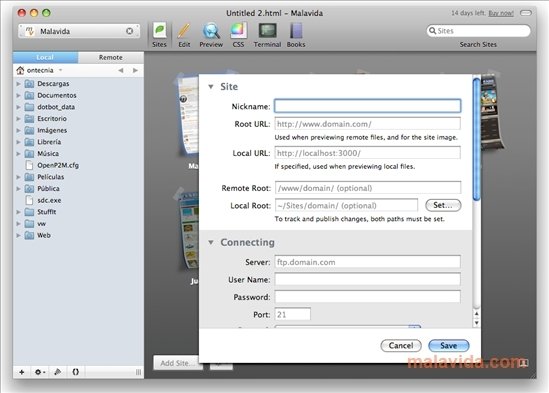Open the Sites leaf icon in toolbar
This screenshot has width=549, height=393.
(x=159, y=31)
